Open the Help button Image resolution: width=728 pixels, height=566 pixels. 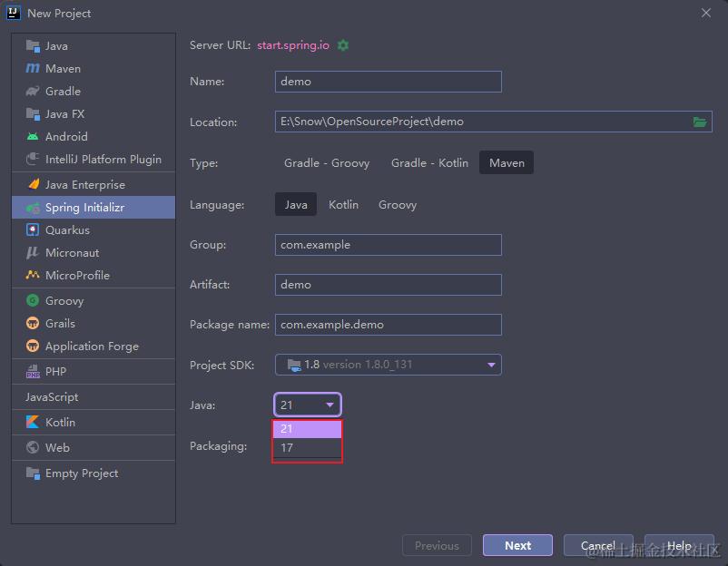point(679,545)
